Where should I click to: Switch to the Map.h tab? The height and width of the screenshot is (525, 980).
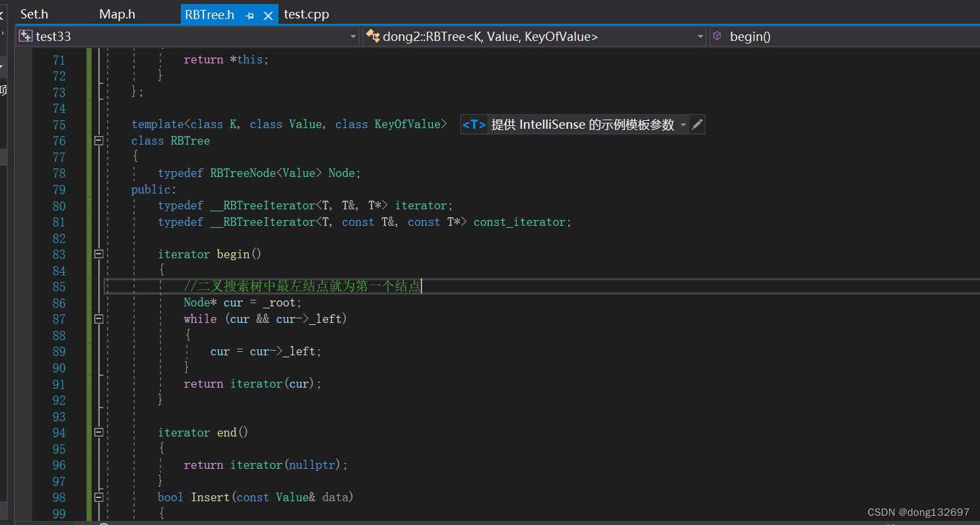(x=117, y=15)
